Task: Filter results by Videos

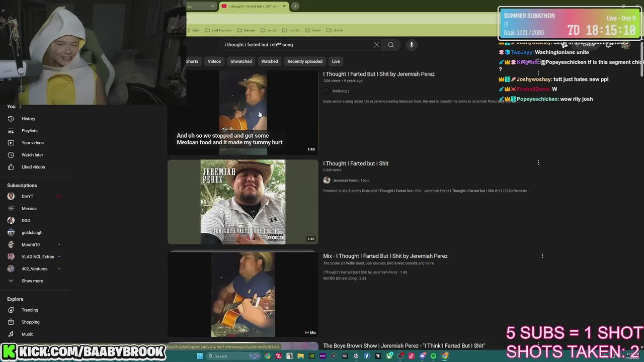Action: (x=214, y=61)
